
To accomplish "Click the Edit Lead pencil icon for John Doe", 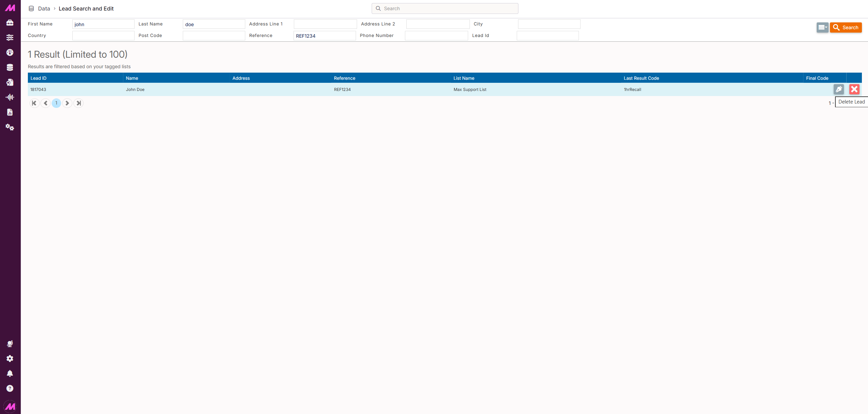I will (x=839, y=89).
